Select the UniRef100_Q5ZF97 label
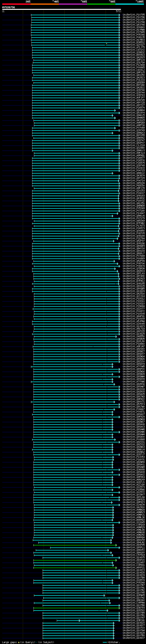 133,241
